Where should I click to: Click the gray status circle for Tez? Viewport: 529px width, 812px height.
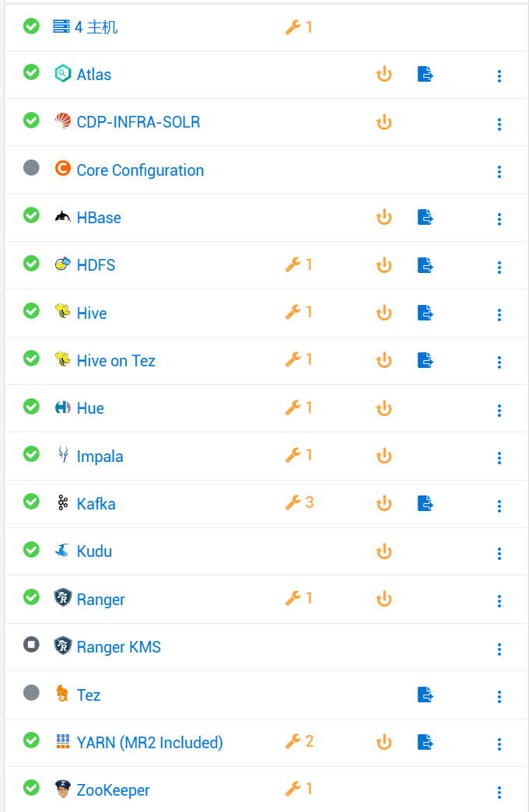click(31, 692)
